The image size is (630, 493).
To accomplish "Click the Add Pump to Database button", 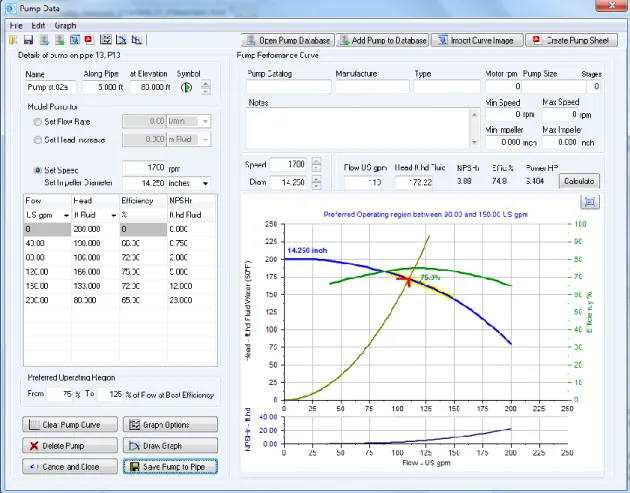I will [x=382, y=40].
